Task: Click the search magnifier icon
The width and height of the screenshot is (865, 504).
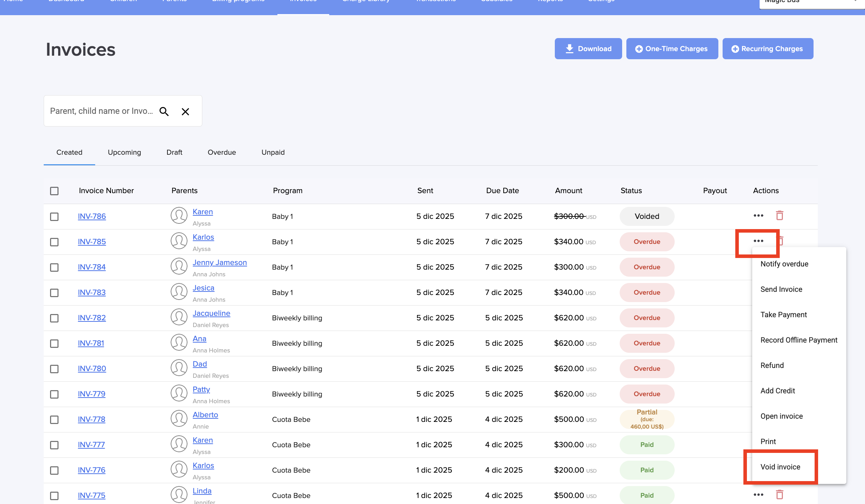Action: coord(164,111)
